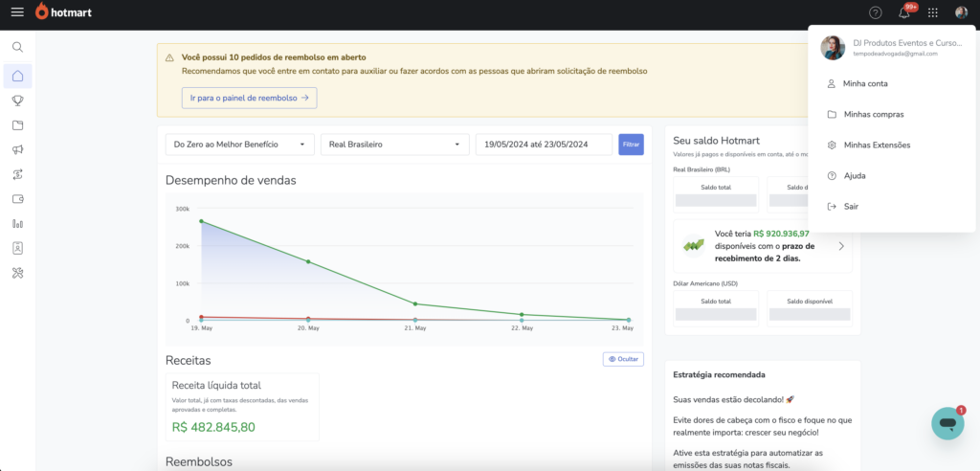Click the search icon in the sidebar

coord(17,47)
